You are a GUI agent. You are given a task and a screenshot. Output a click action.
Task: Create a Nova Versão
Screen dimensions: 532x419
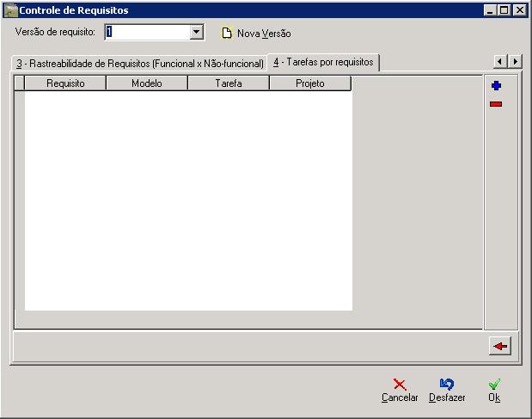tap(256, 34)
